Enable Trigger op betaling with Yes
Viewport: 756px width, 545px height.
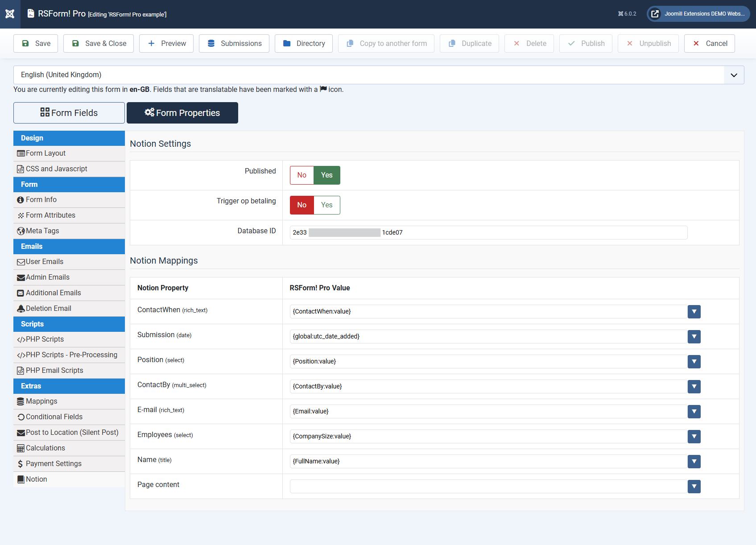326,205
